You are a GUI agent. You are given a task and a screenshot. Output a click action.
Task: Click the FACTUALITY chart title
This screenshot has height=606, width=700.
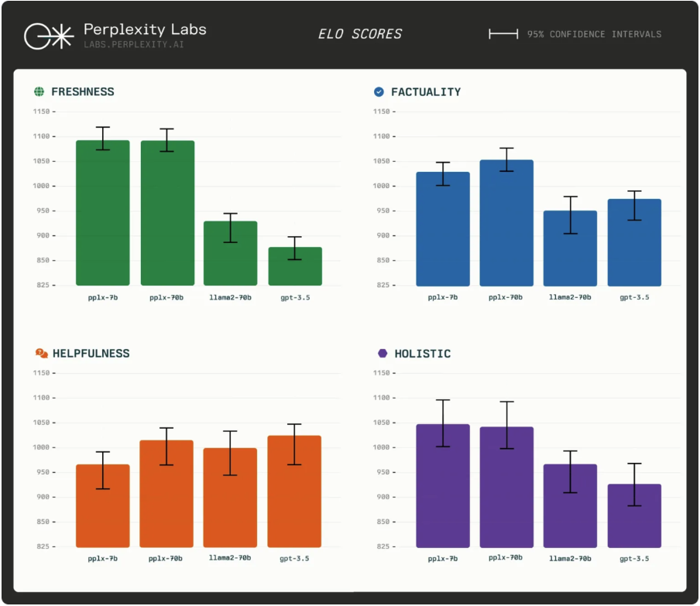(x=426, y=92)
